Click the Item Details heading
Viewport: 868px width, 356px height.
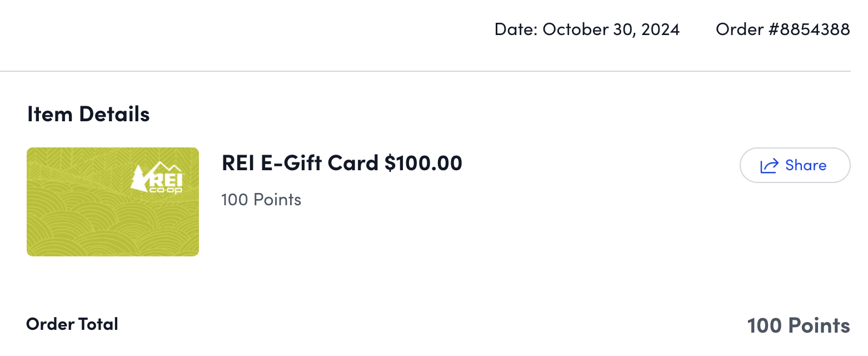[88, 114]
